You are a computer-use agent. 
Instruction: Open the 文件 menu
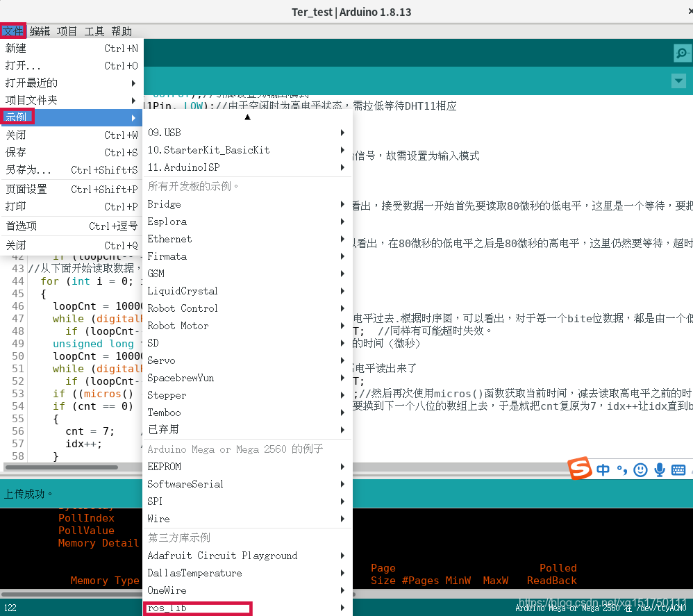pyautogui.click(x=12, y=31)
